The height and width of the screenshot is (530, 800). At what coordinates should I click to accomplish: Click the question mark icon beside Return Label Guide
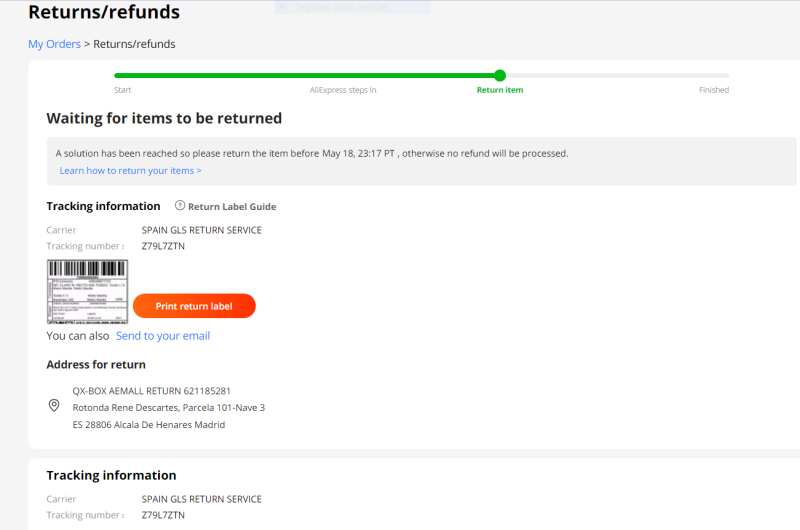pyautogui.click(x=180, y=206)
